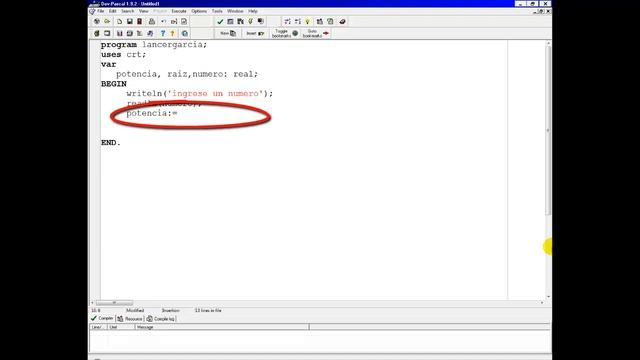This screenshot has height=360, width=640.
Task: Open the Help menu
Action: tap(253, 11)
